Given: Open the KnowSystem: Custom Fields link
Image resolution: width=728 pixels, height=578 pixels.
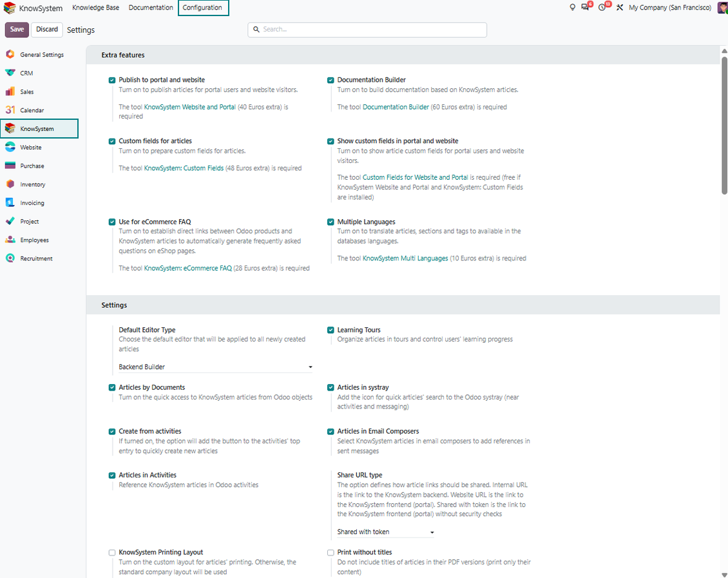Looking at the screenshot, I should (x=184, y=168).
